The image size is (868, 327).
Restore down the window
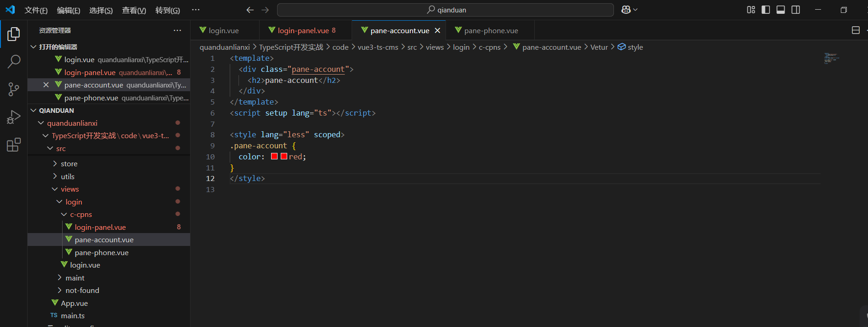(x=844, y=10)
